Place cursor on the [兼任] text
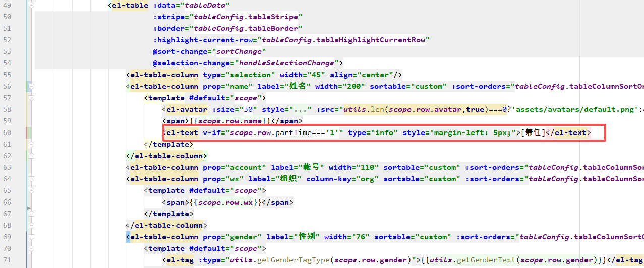The height and width of the screenshot is (268, 644). pos(534,133)
